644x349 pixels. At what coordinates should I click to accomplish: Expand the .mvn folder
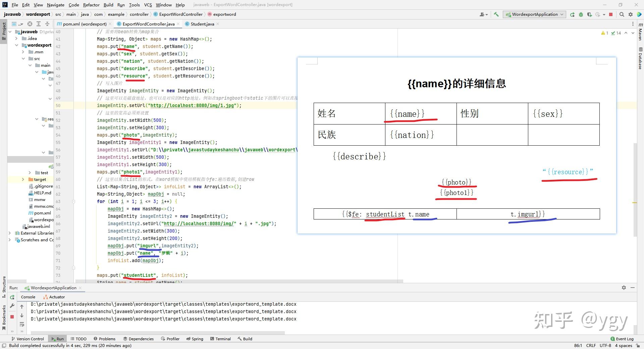pyautogui.click(x=23, y=52)
